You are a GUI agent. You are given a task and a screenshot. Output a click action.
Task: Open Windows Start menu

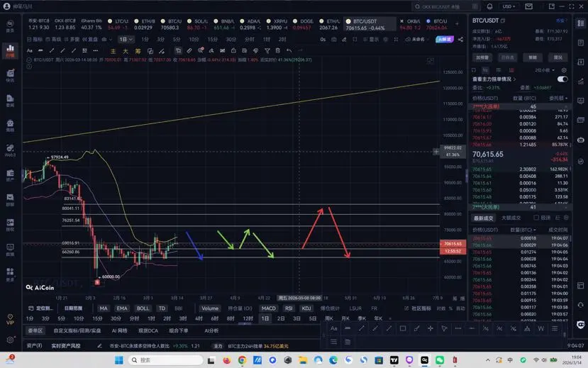coord(119,360)
